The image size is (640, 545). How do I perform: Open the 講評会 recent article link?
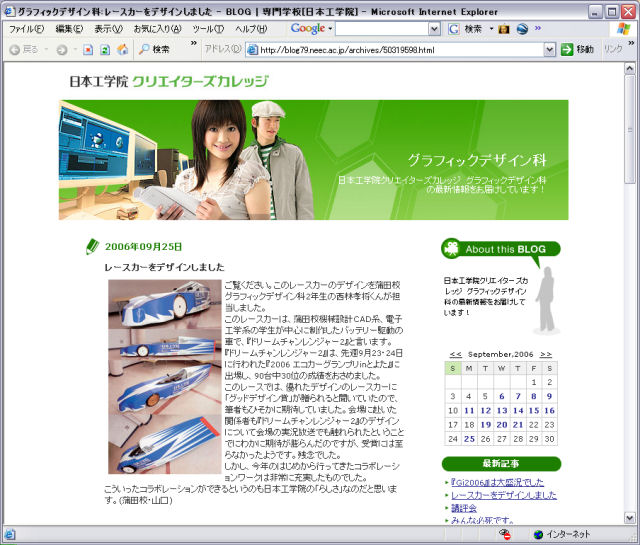[x=464, y=508]
